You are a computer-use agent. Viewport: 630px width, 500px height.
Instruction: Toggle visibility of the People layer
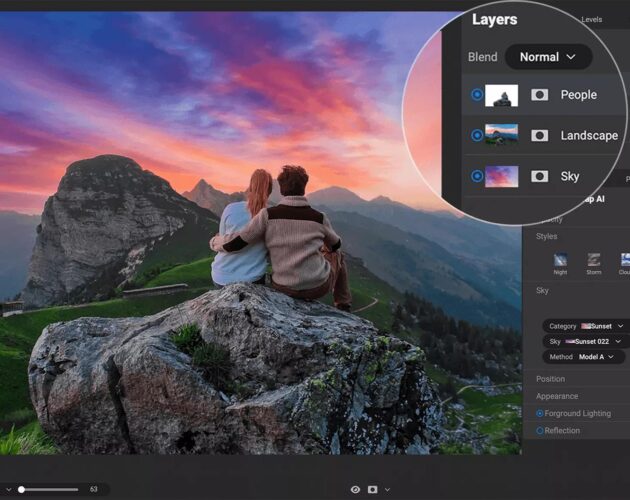[477, 94]
